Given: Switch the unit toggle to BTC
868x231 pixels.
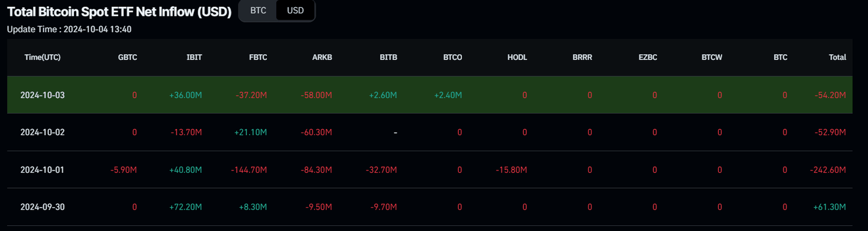Looking at the screenshot, I should 258,11.
